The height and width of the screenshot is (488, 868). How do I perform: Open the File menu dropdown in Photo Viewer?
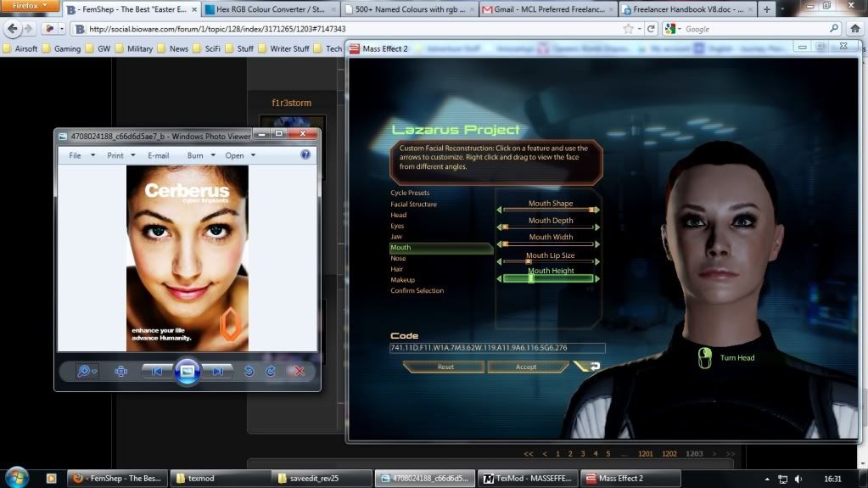click(x=81, y=155)
